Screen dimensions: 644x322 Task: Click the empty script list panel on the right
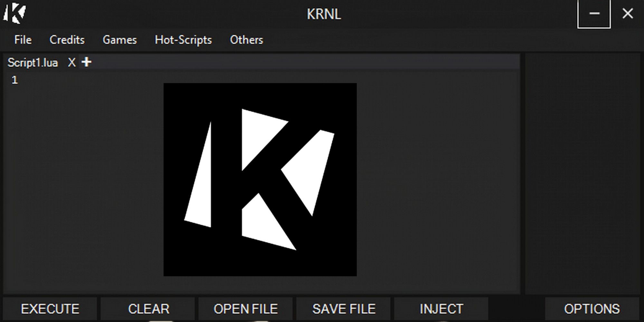pyautogui.click(x=582, y=174)
